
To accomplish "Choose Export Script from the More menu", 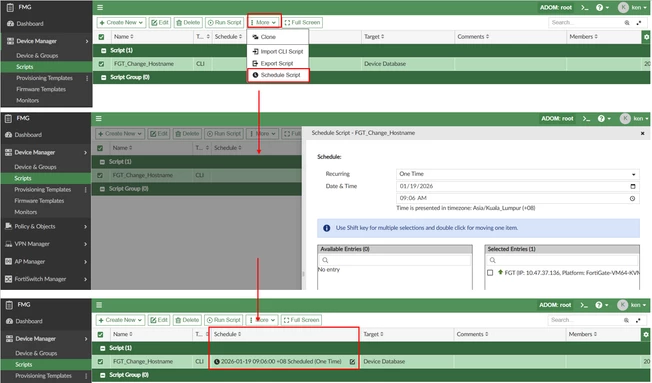I will coord(277,64).
